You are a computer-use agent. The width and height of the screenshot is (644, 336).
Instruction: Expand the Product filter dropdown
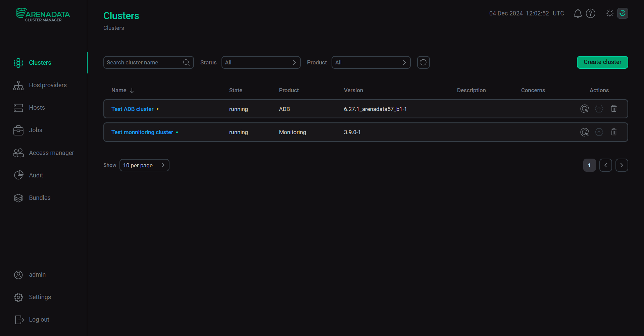(x=371, y=63)
